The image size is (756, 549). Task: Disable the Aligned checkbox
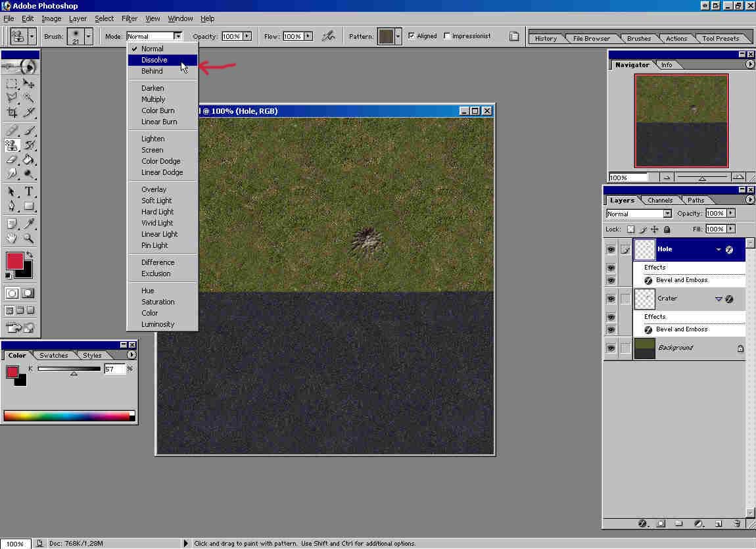coord(412,36)
